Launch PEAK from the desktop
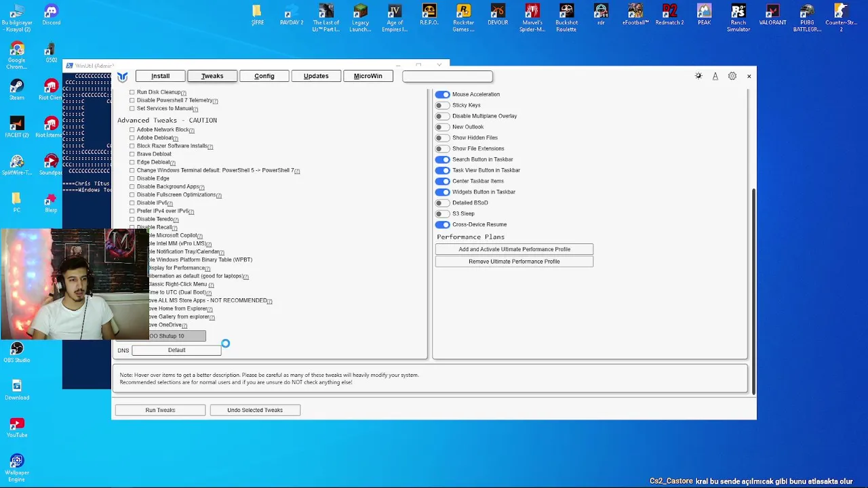 (704, 15)
